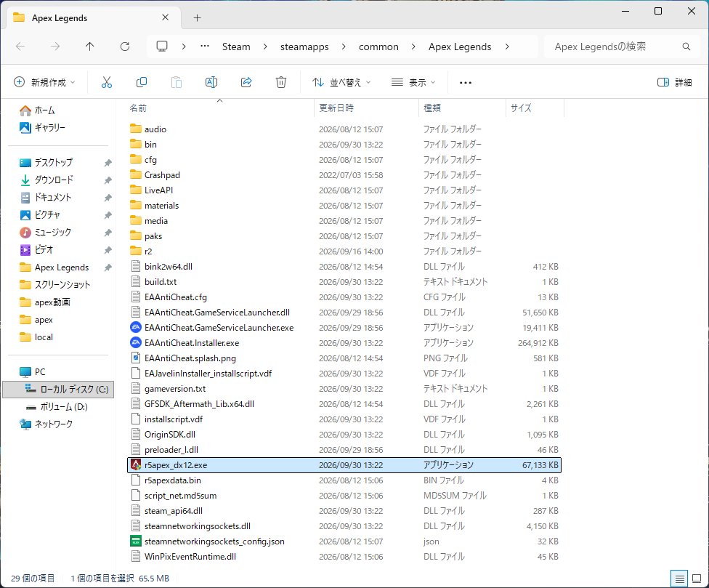Open Local Disk (C:) in sidebar
The image size is (709, 588).
click(58, 390)
